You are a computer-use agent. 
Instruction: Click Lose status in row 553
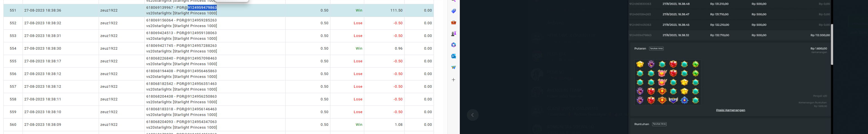click(x=358, y=36)
